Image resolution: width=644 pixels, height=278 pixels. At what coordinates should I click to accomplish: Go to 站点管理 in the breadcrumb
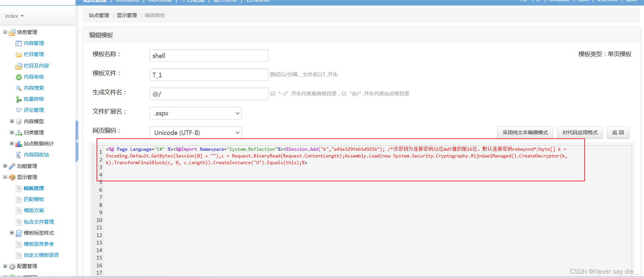pos(99,15)
